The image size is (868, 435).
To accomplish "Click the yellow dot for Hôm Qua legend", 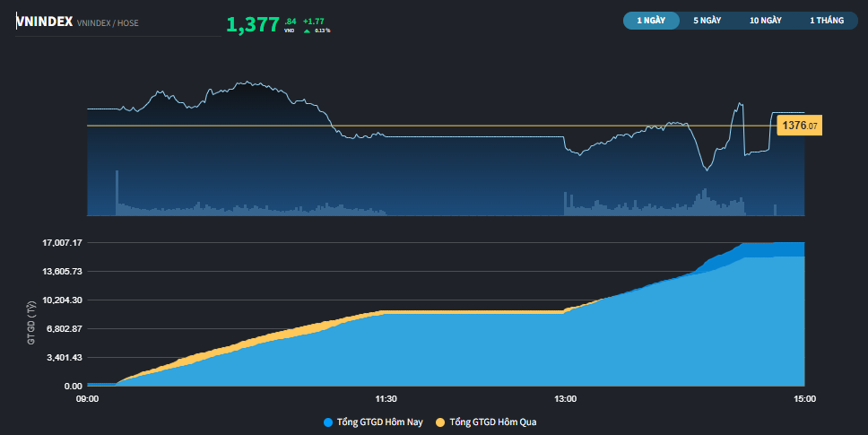I will click(439, 422).
